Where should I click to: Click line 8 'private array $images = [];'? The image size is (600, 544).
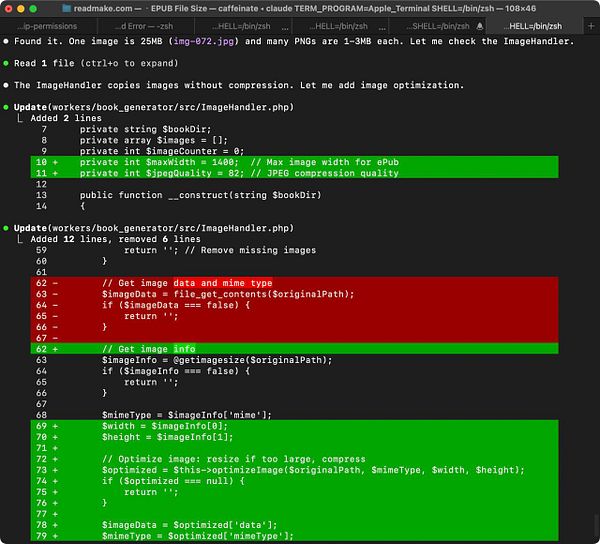(154, 140)
